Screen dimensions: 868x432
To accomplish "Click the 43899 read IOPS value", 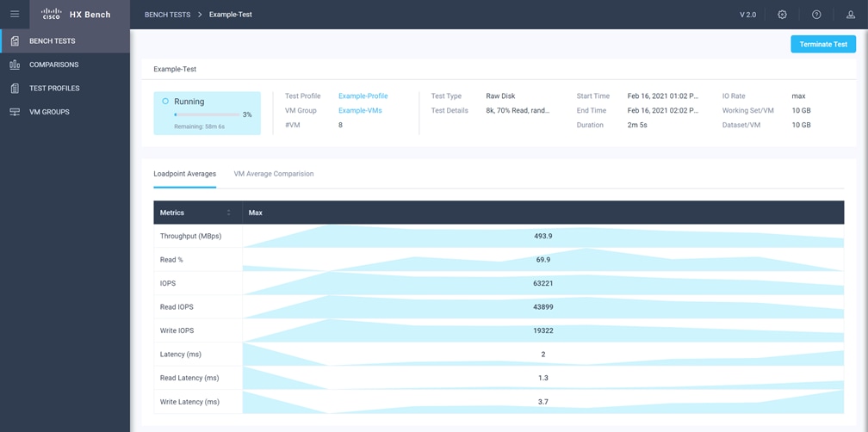I will pos(543,307).
